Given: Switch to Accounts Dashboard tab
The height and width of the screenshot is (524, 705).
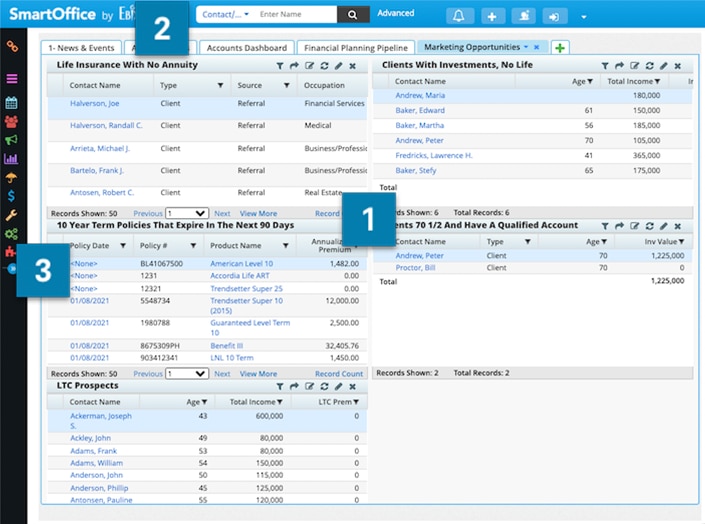Looking at the screenshot, I should [x=246, y=48].
